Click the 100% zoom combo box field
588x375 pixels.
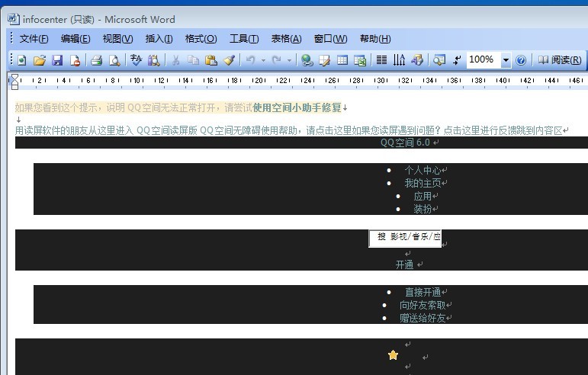click(484, 59)
